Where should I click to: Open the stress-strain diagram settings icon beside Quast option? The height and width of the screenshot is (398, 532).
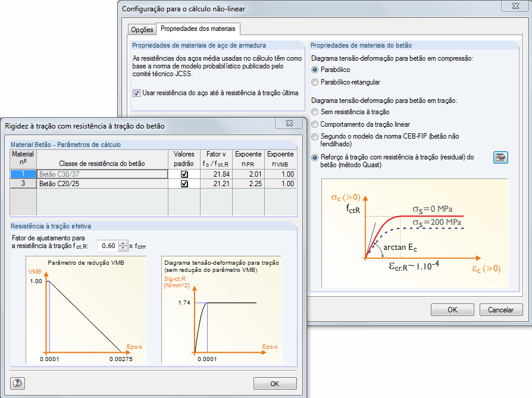(x=500, y=157)
